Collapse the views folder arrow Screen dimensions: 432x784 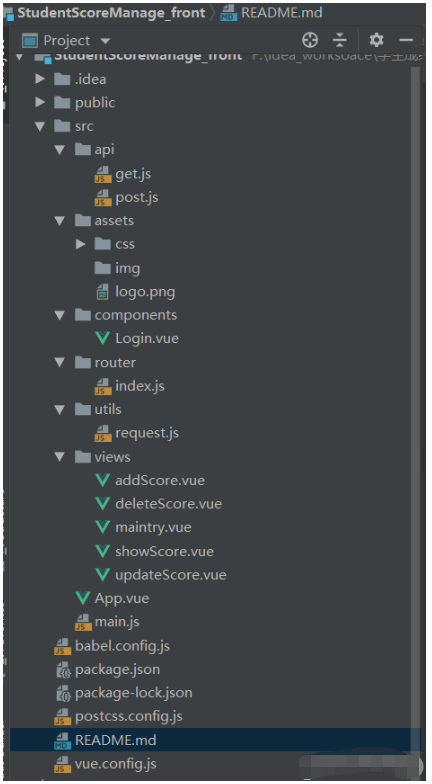(x=60, y=457)
